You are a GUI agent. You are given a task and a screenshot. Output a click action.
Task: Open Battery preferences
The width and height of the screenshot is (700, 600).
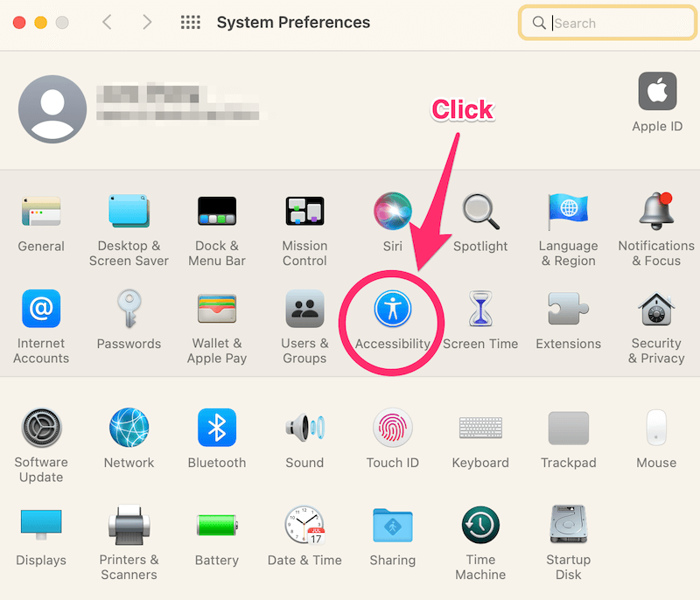click(217, 525)
